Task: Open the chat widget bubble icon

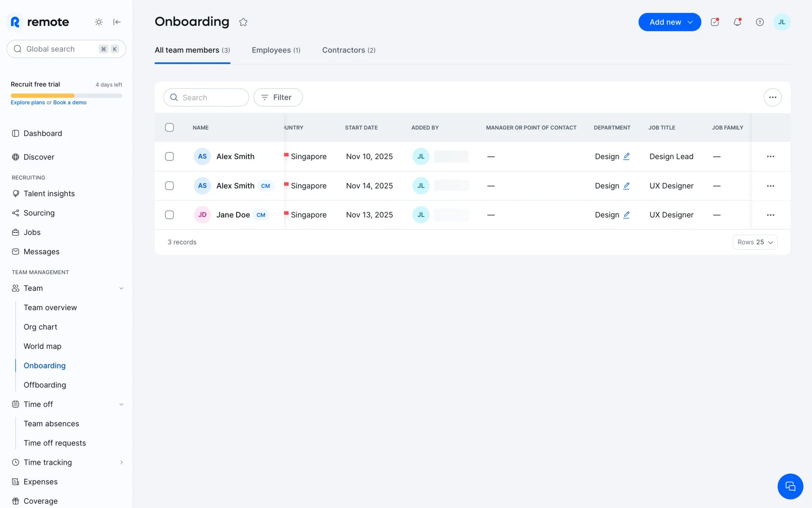Action: (x=790, y=486)
